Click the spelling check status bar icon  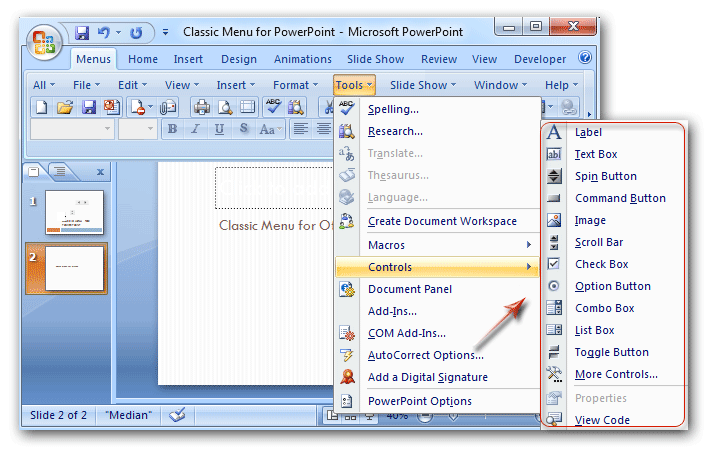coord(177,415)
